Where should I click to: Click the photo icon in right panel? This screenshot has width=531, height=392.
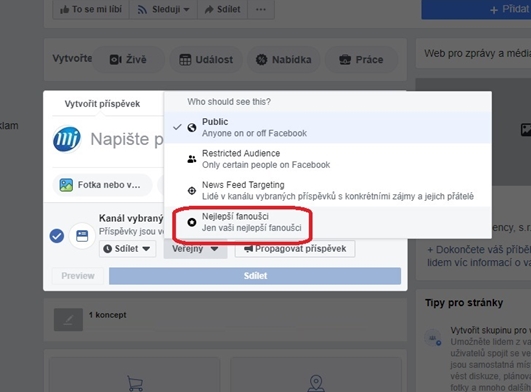(x=526, y=130)
